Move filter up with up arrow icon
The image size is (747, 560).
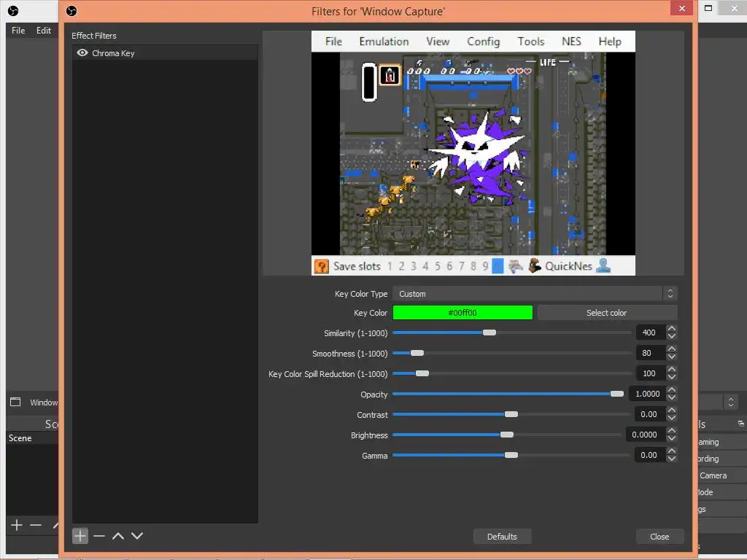click(x=118, y=536)
